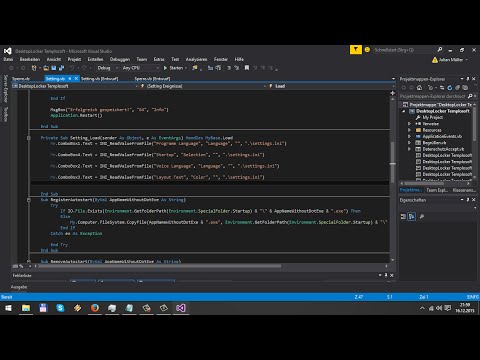Click the Undo arrow icon
Image resolution: width=480 pixels, height=360 pixels.
point(72,68)
